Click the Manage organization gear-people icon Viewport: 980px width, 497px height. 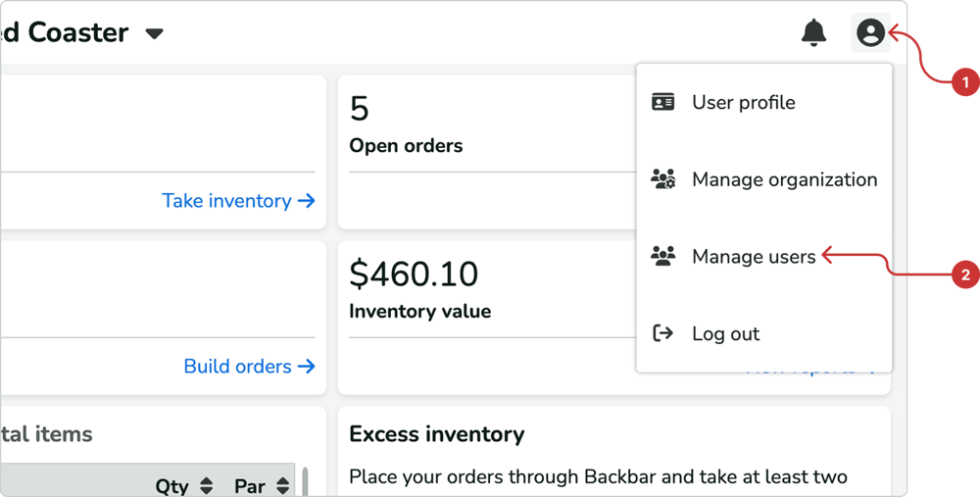pyautogui.click(x=662, y=179)
